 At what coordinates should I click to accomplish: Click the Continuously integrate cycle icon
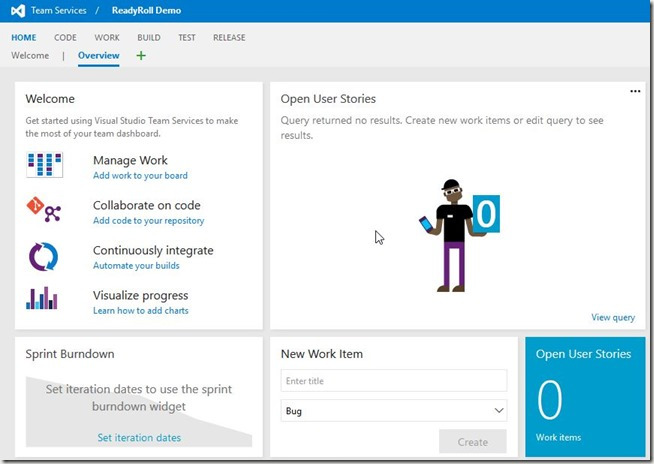click(43, 256)
